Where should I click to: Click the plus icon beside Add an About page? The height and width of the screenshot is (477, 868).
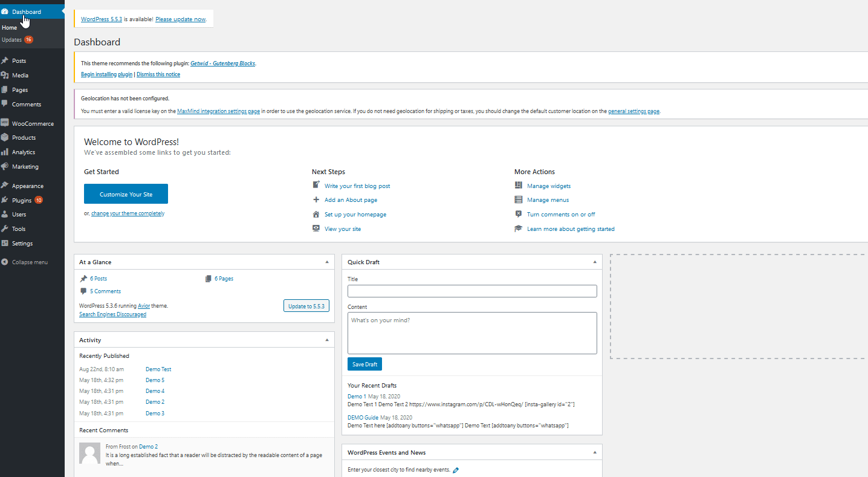click(316, 200)
